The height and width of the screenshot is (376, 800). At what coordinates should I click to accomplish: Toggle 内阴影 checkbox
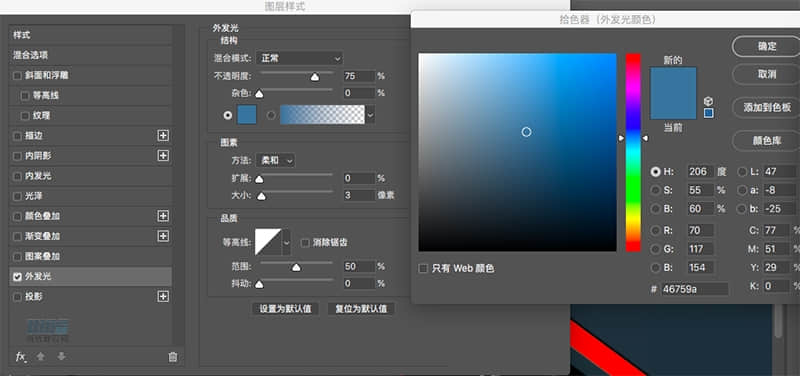(17, 156)
